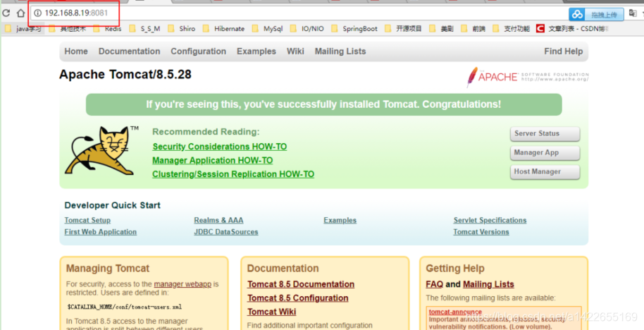Open the 其他技术 bookmark folder
Viewport: 644px width, 330px height.
pos(68,29)
